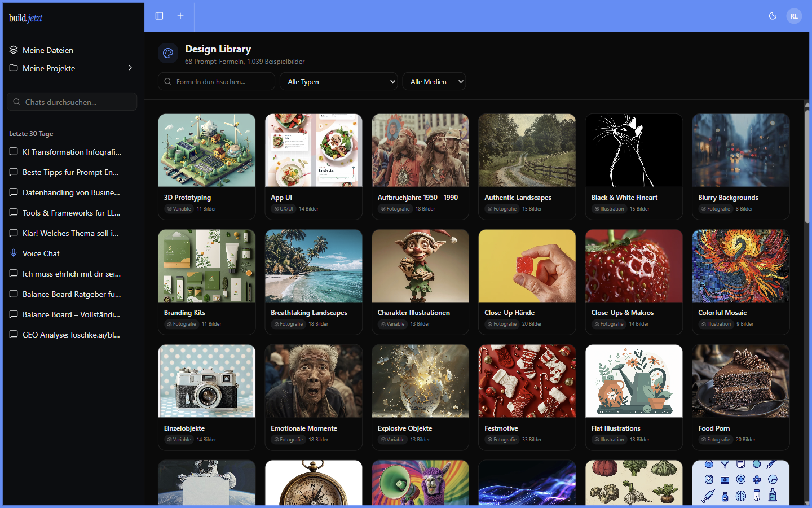Click Variable tag on 3D Prototyping card
The width and height of the screenshot is (812, 508).
point(179,209)
